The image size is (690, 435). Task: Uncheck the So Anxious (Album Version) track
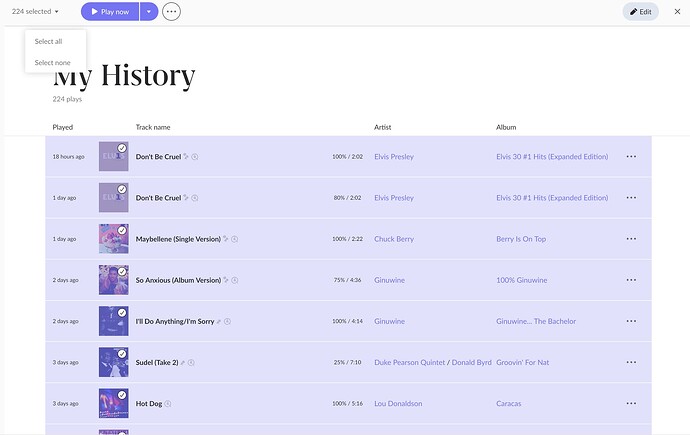coord(122,272)
